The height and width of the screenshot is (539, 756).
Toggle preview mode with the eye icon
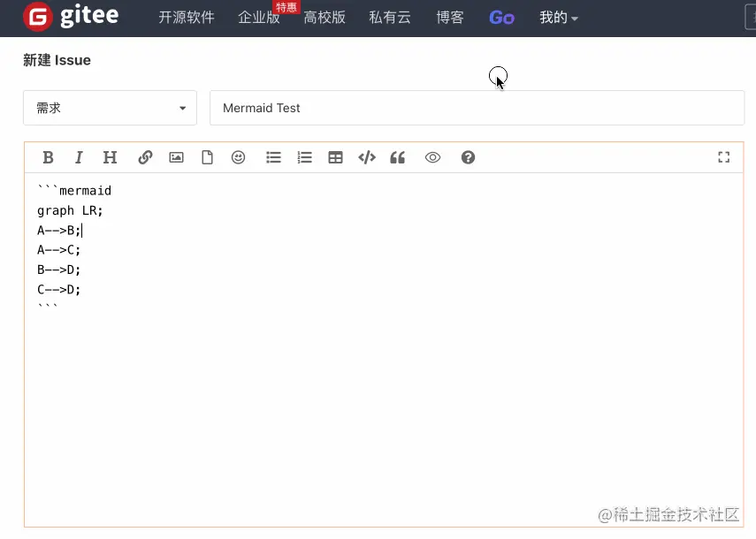433,157
